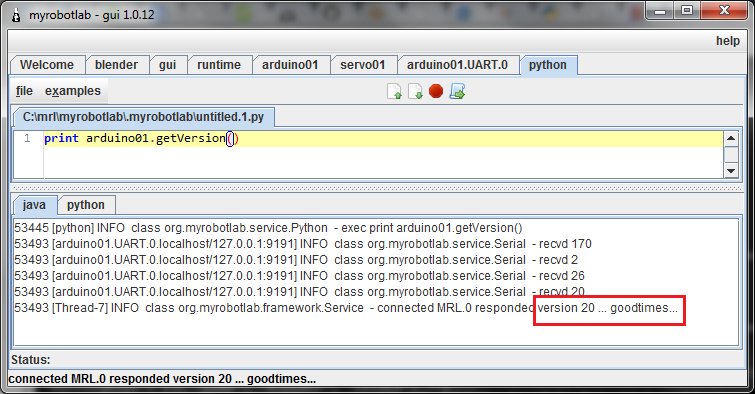Minimize the myrobotlab window
The height and width of the screenshot is (394, 755).
tap(660, 12)
